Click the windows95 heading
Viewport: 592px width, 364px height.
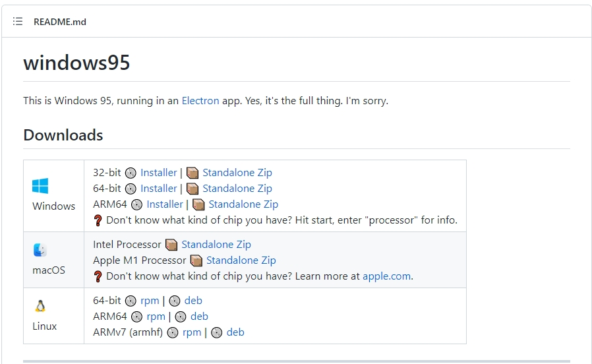pyautogui.click(x=76, y=63)
